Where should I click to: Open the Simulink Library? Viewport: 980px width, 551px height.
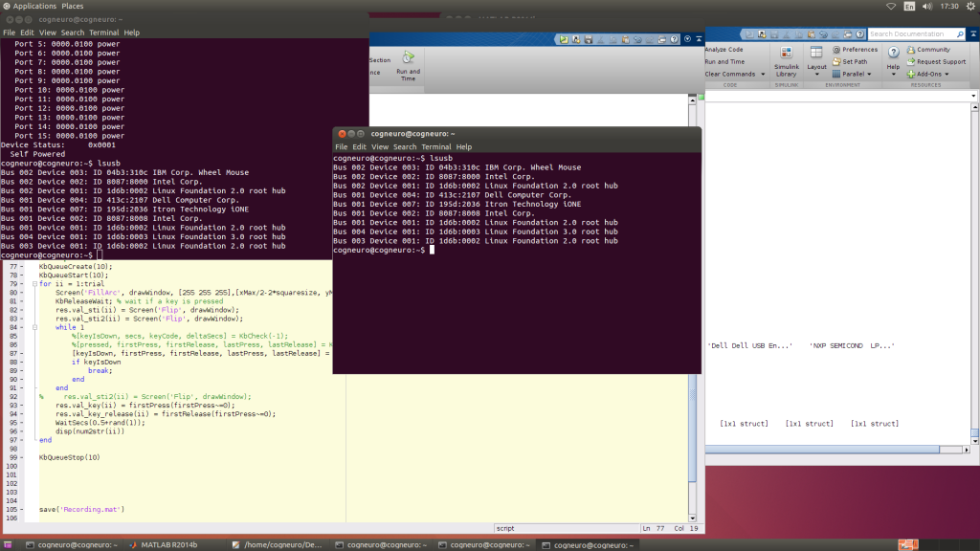[787, 61]
